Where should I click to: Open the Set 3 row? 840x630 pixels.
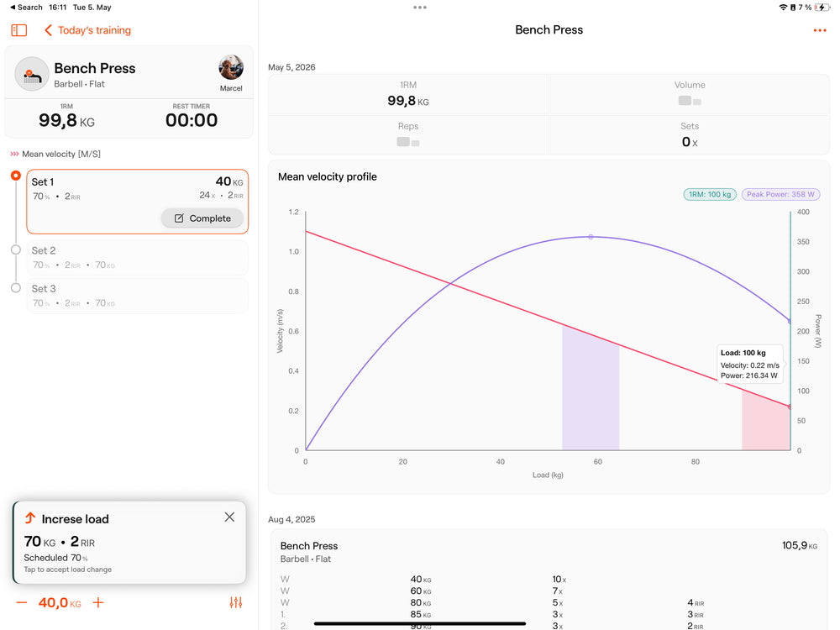[x=137, y=295]
